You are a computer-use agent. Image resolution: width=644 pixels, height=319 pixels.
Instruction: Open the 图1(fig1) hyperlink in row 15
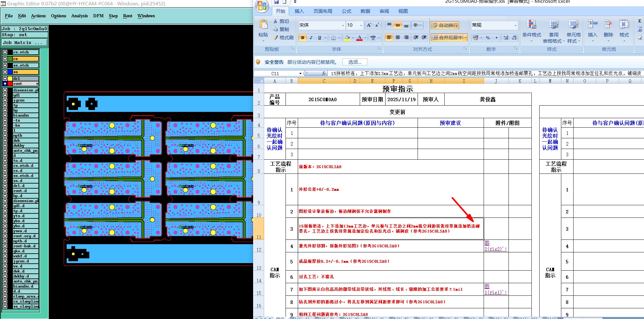pos(496,289)
